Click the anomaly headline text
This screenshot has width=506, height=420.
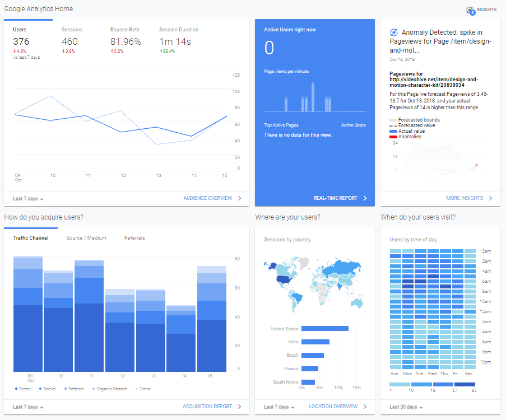click(440, 41)
